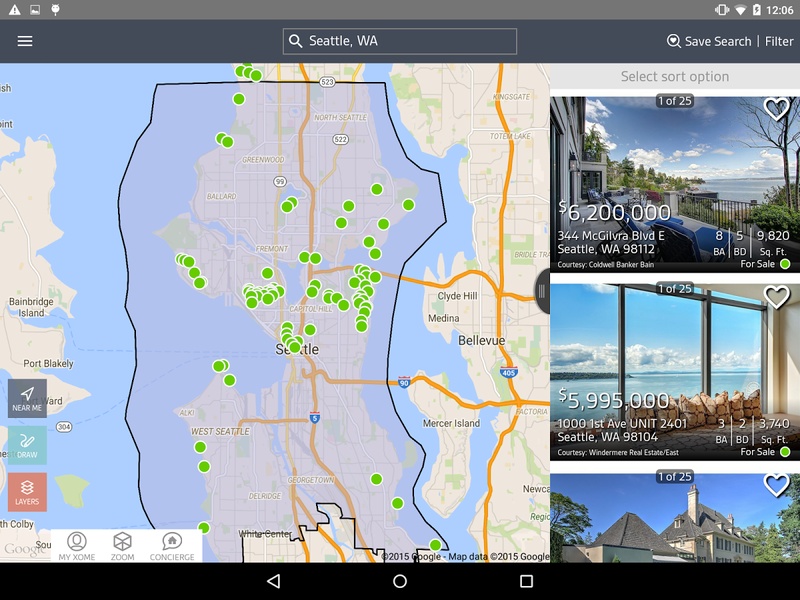Select the Zoom tab

(x=122, y=546)
